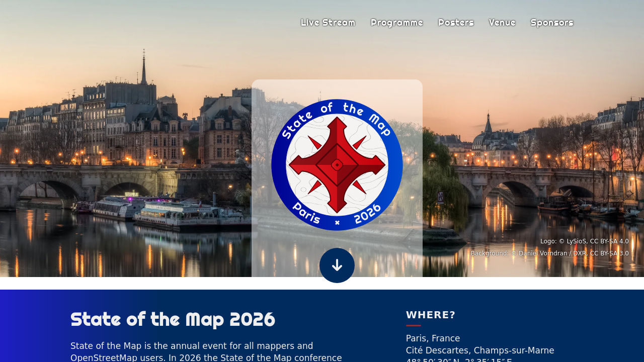Click the background credit by Daniel Vorndran
This screenshot has height=362, width=644.
click(550, 253)
